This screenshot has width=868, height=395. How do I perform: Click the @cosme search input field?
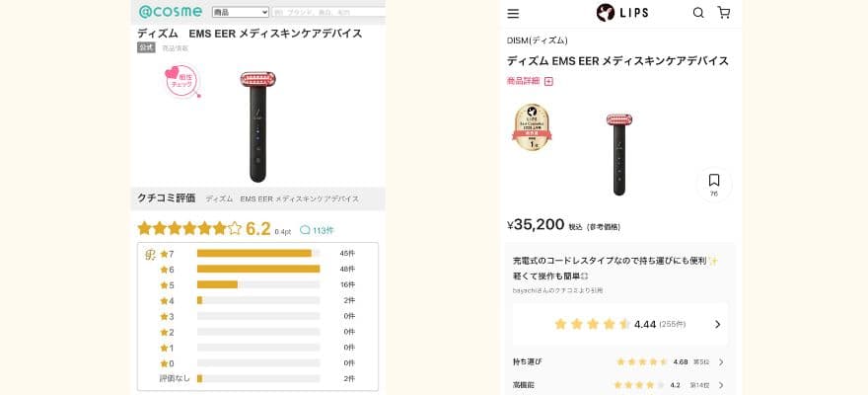click(328, 12)
